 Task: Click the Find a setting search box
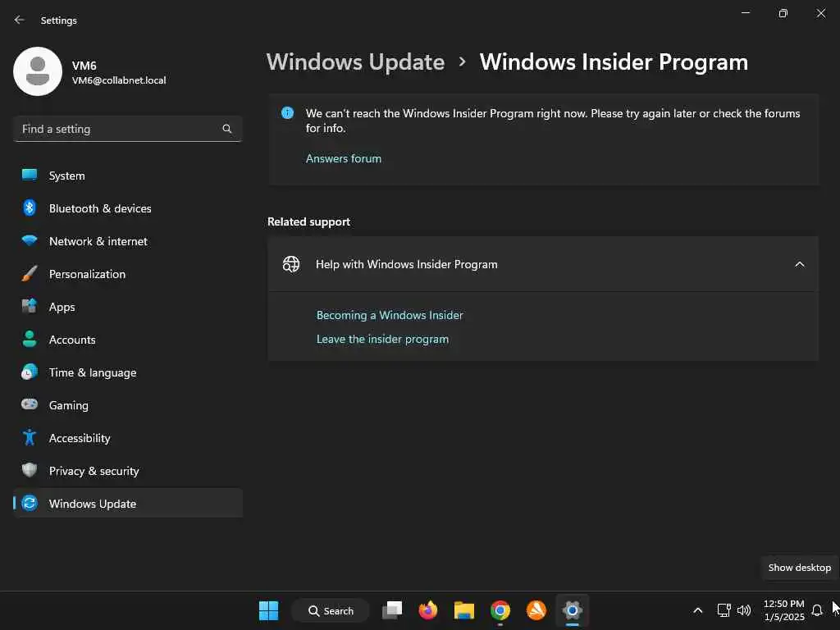127,129
